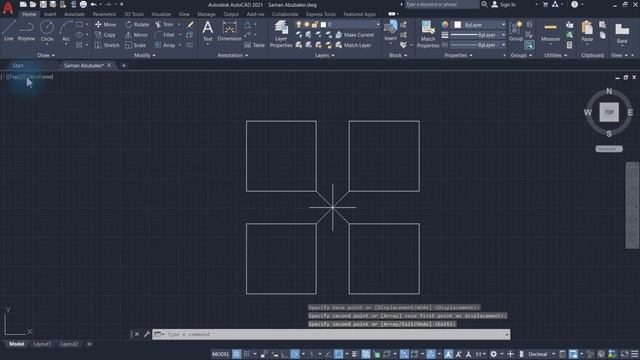This screenshot has width=640, height=360.
Task: Expand the Modify panel
Action: [x=145, y=55]
